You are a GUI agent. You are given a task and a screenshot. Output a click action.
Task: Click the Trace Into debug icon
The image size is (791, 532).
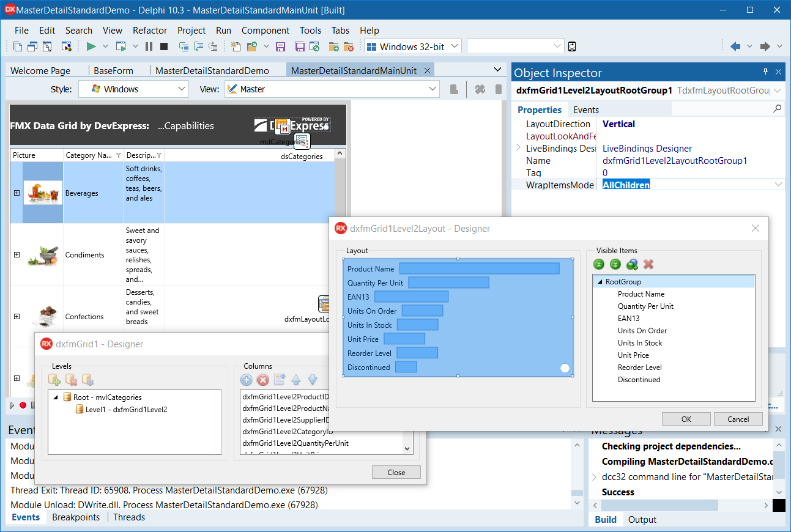[184, 46]
